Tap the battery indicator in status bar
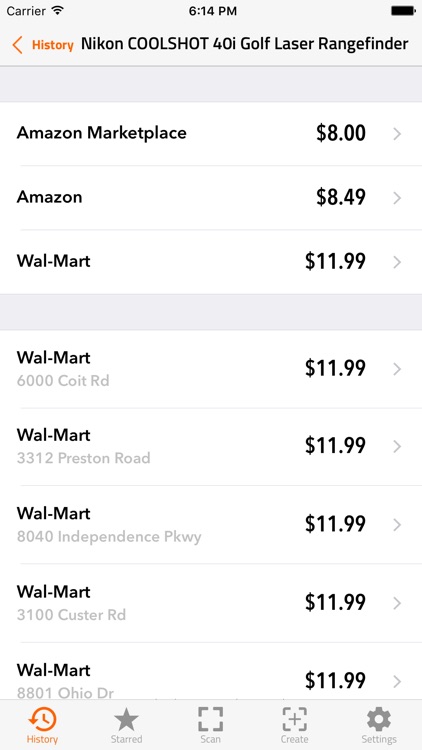This screenshot has width=422, height=750. pos(403,11)
